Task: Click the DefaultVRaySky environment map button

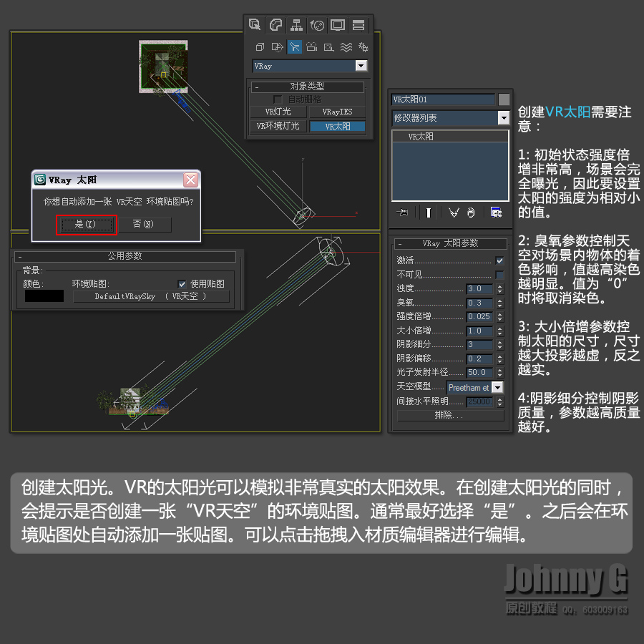Action: [x=151, y=296]
